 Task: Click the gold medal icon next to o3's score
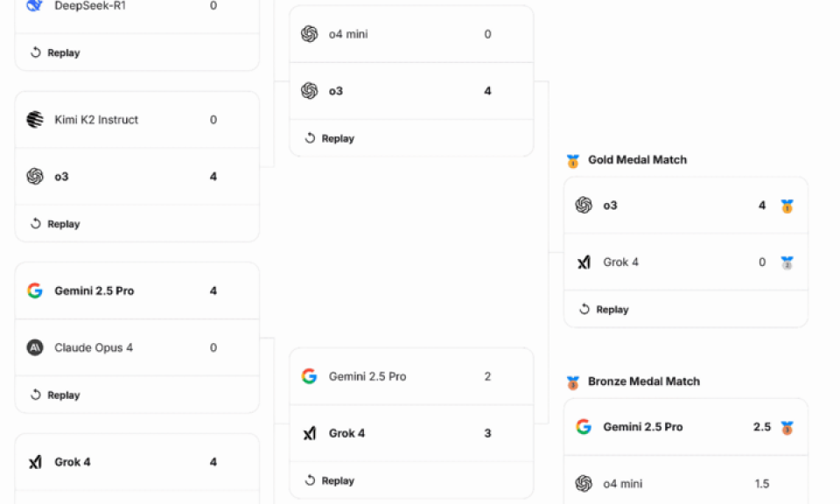click(x=787, y=206)
